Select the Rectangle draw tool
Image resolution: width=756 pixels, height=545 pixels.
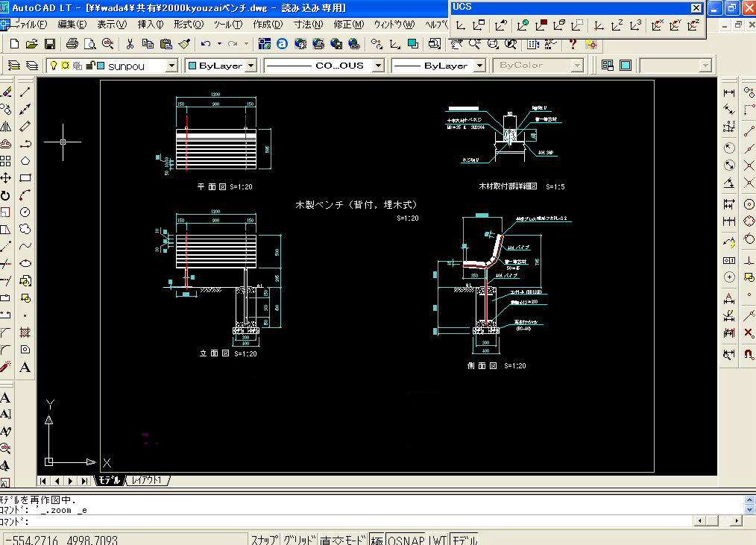coord(25,178)
